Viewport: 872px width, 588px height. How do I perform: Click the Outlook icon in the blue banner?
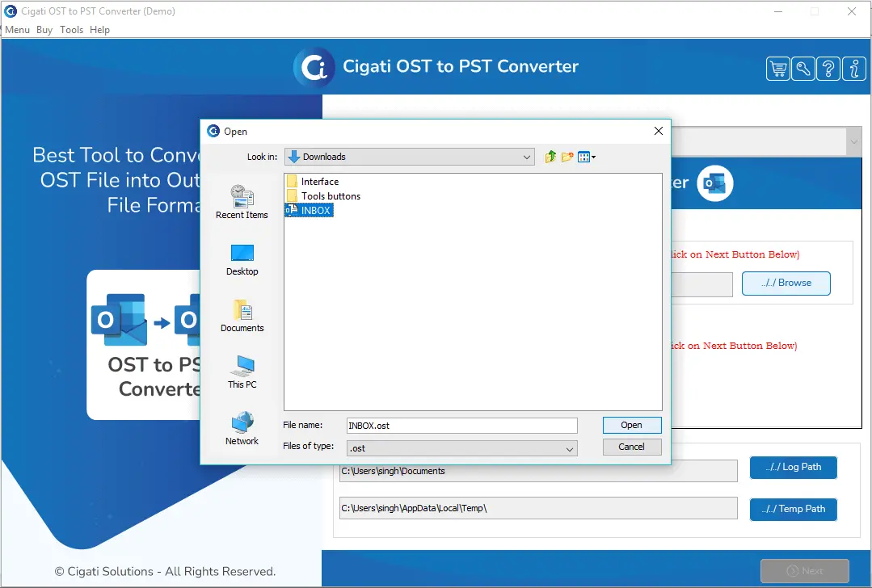[x=714, y=183]
